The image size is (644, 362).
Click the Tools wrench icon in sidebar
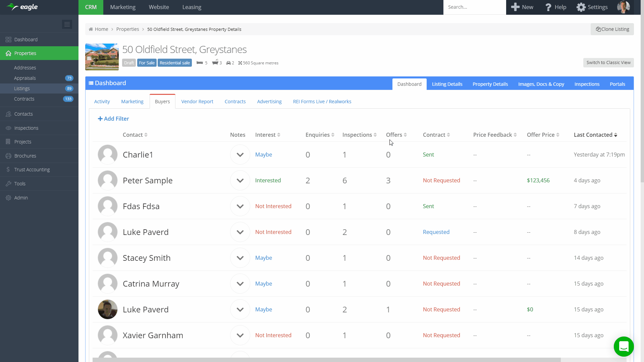8,184
